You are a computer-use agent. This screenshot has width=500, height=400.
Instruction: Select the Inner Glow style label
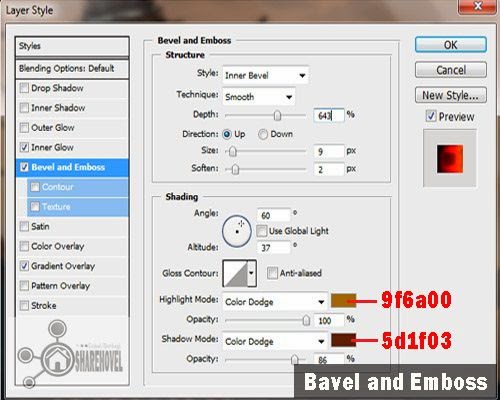pyautogui.click(x=52, y=147)
